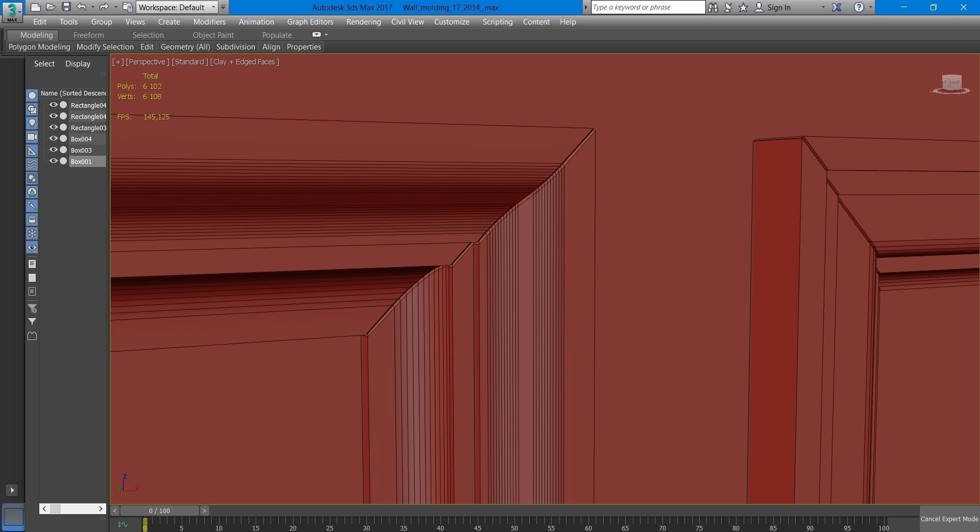Open Scene Explorer Display menu
The image size is (980, 532).
point(78,63)
